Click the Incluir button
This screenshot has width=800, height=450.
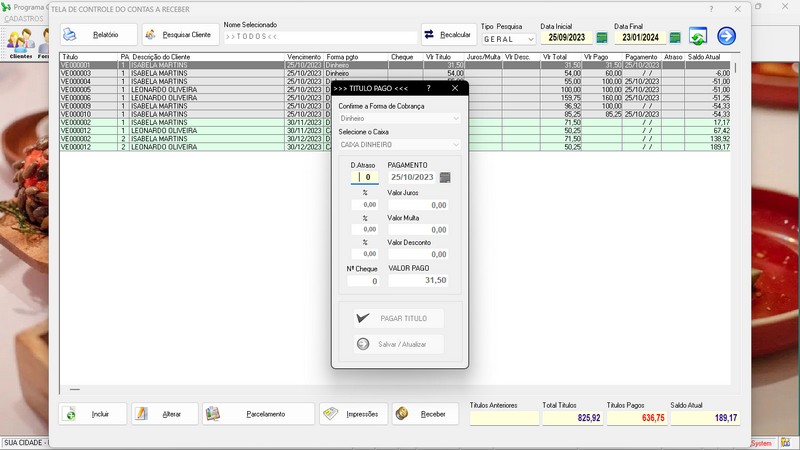(93, 414)
